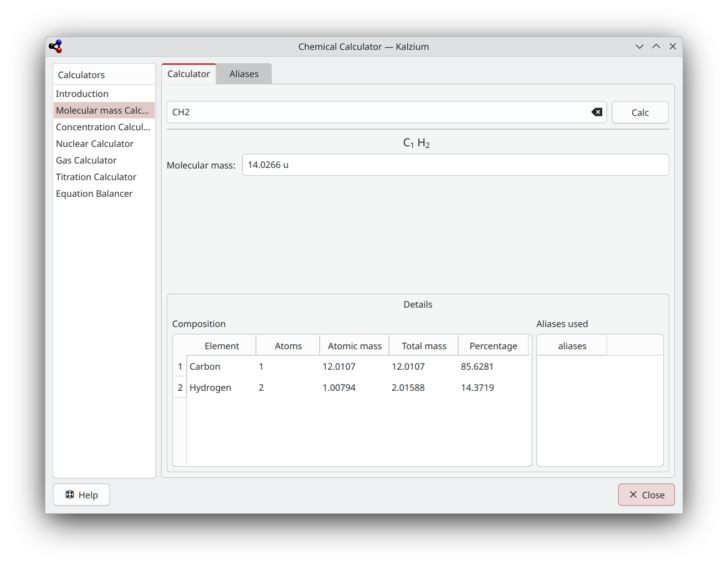Switch to the Aliases tab
The image size is (728, 567).
tap(244, 74)
